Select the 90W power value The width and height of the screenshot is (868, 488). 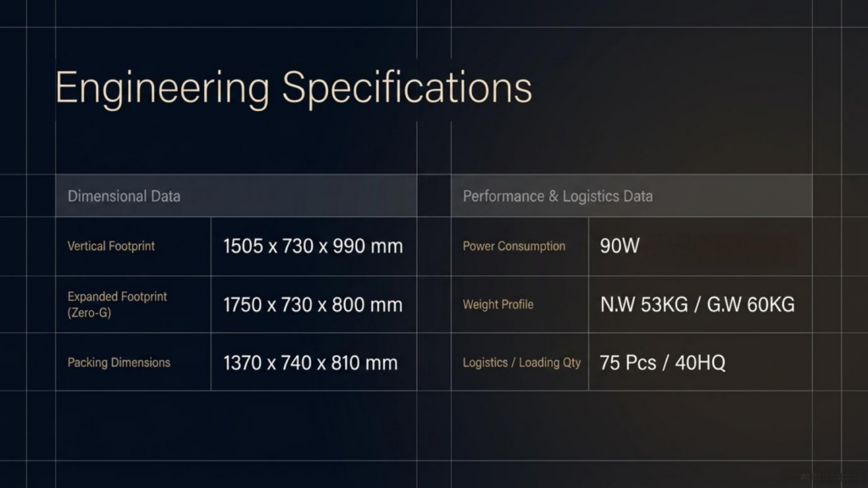(620, 247)
